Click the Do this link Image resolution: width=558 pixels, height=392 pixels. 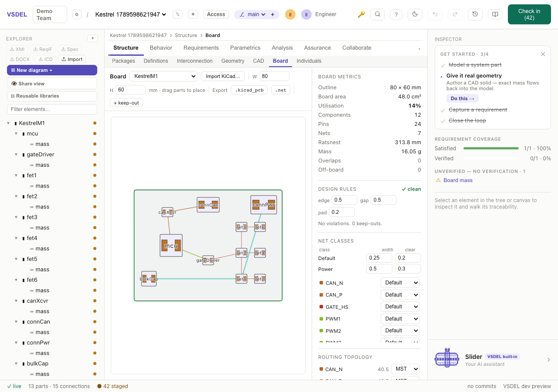tap(463, 98)
